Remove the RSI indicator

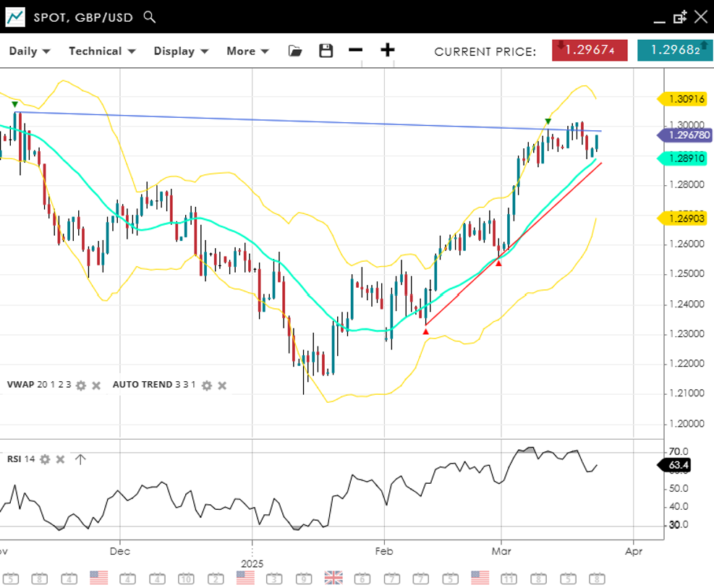tap(61, 459)
